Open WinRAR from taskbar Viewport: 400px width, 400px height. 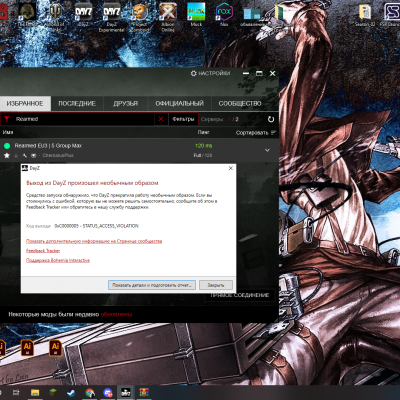144,393
